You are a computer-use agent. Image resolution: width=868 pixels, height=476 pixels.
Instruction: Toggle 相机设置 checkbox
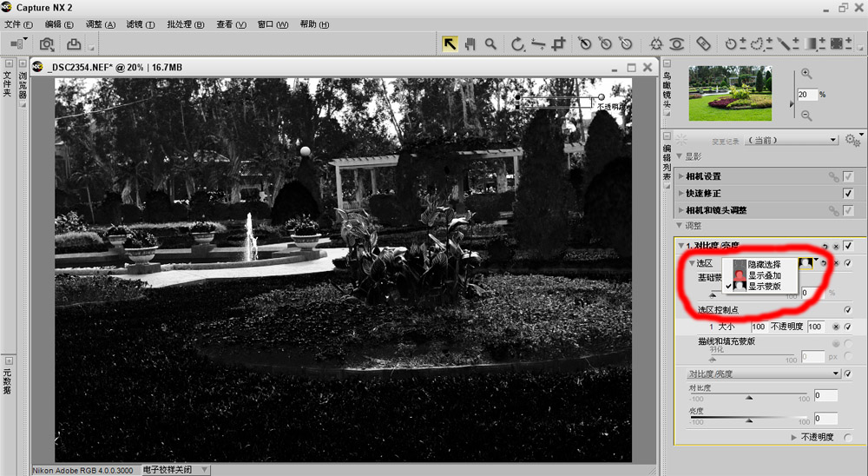847,176
